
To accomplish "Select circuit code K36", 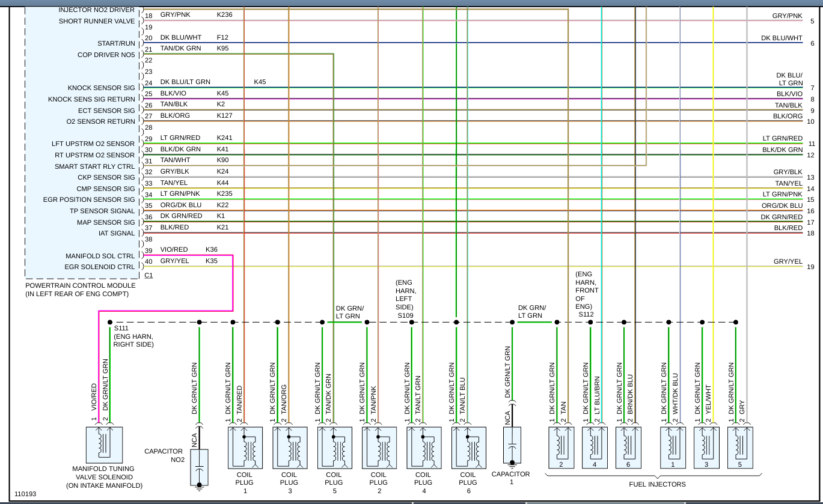I will click(212, 249).
